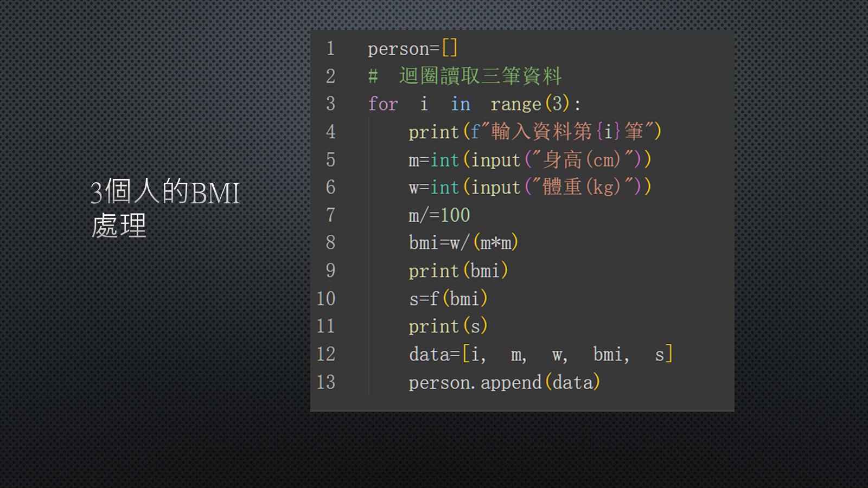Click the 'print(bmi)' statement
The image size is (868, 488).
[458, 271]
